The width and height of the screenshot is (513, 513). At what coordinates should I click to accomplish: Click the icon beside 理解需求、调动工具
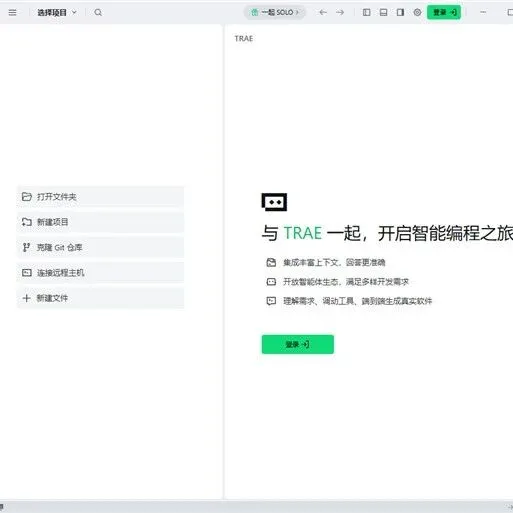click(271, 301)
